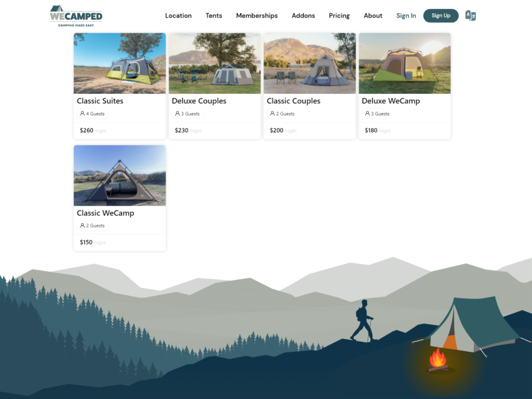532x399 pixels.
Task: Go to the Tents page
Action: pos(214,16)
